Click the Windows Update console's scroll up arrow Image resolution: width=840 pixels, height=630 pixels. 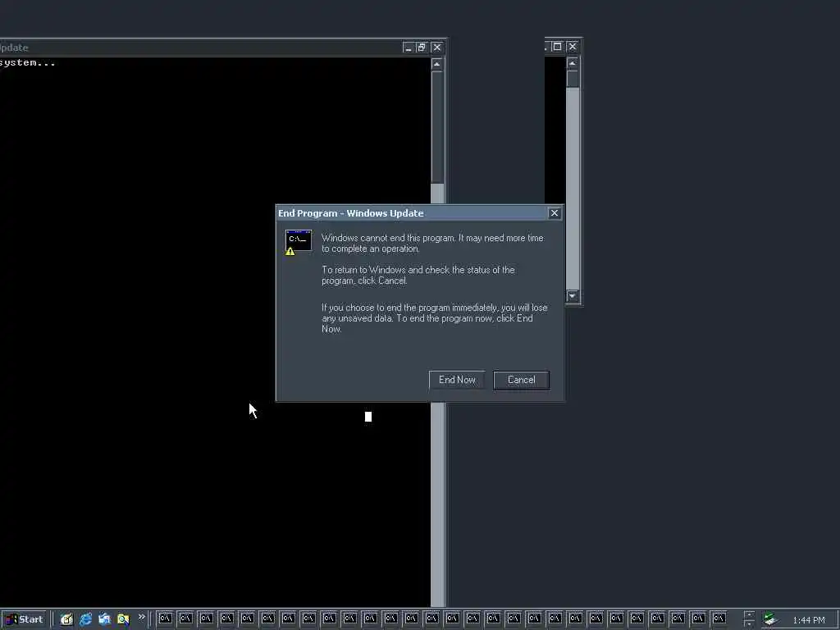click(437, 64)
